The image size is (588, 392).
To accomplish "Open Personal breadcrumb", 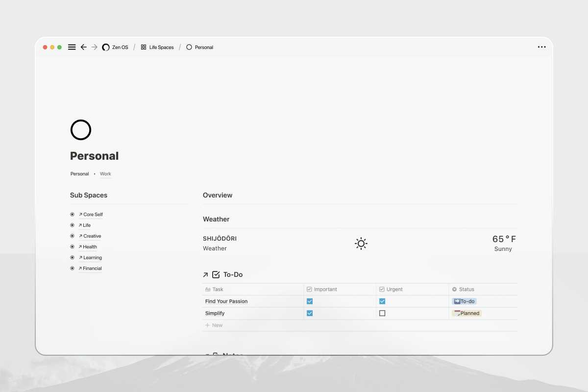I will pyautogui.click(x=204, y=48).
